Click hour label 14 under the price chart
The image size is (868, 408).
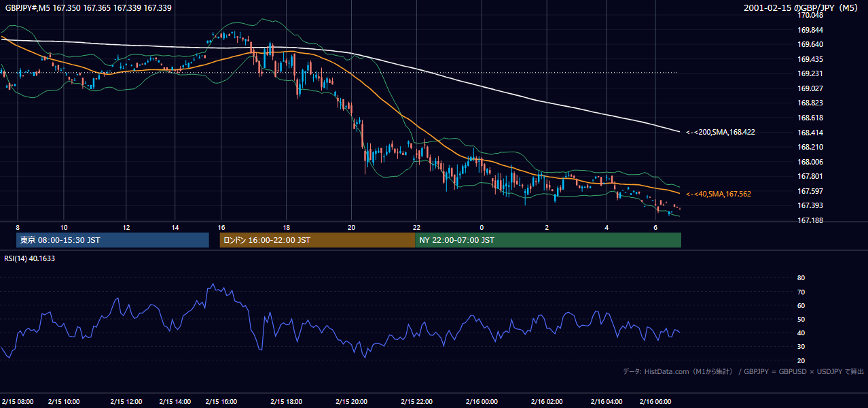(x=175, y=227)
